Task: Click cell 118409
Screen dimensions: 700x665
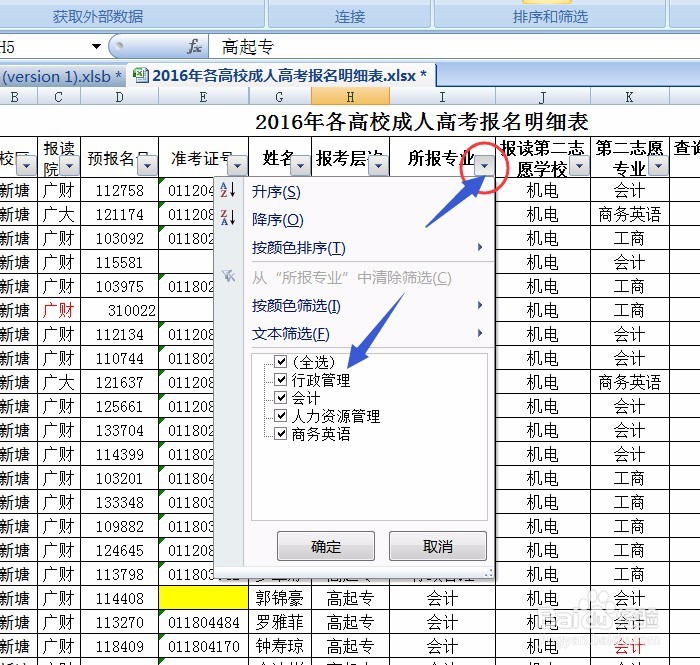Action: pos(119,646)
